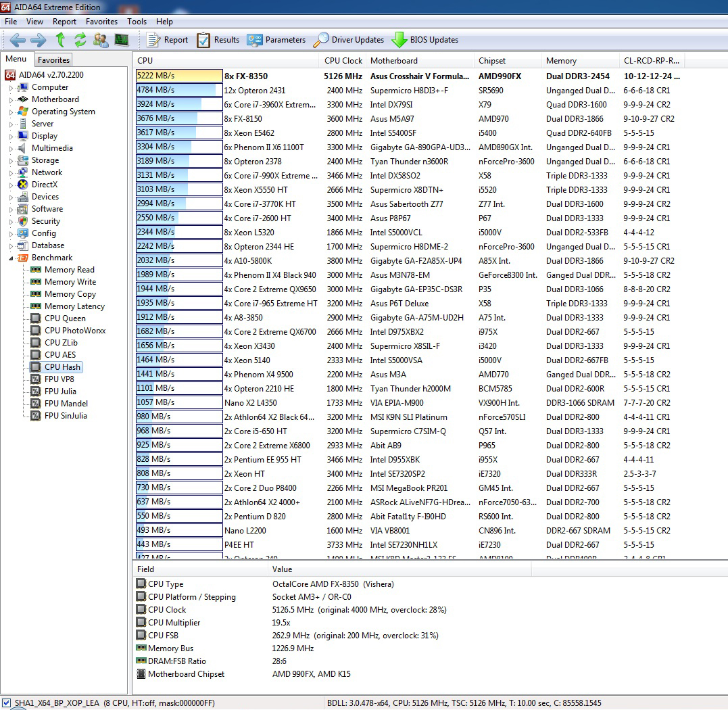728x710 pixels.
Task: Select the FPU VP8 benchmark icon
Action: pos(36,379)
